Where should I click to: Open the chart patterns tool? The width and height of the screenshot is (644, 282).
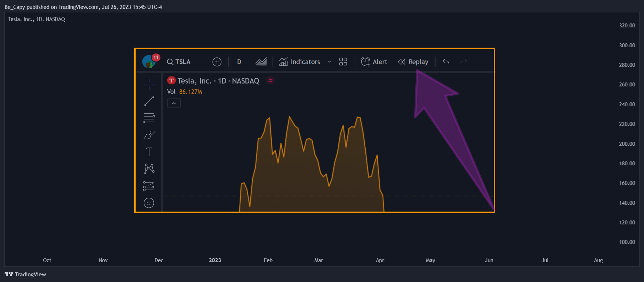pyautogui.click(x=149, y=169)
